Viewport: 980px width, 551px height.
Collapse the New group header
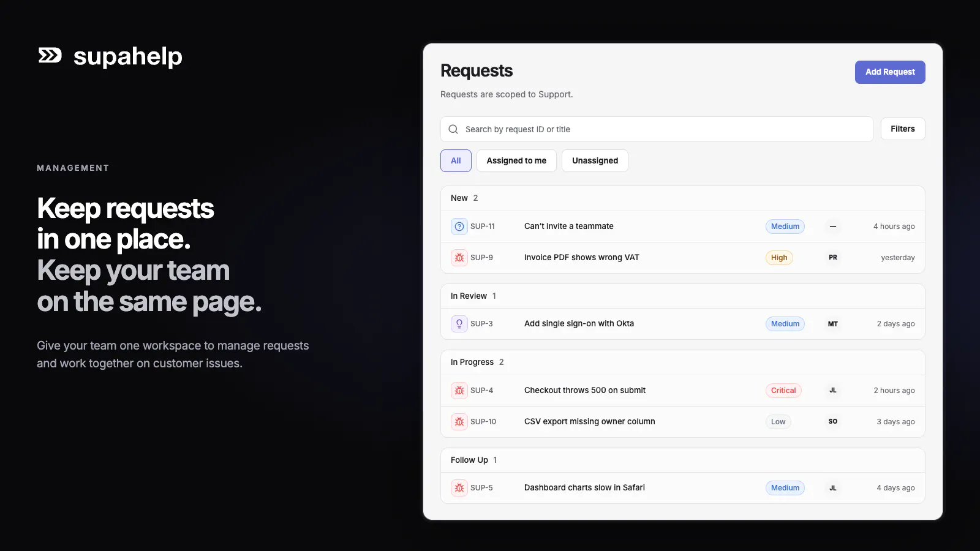click(x=683, y=198)
